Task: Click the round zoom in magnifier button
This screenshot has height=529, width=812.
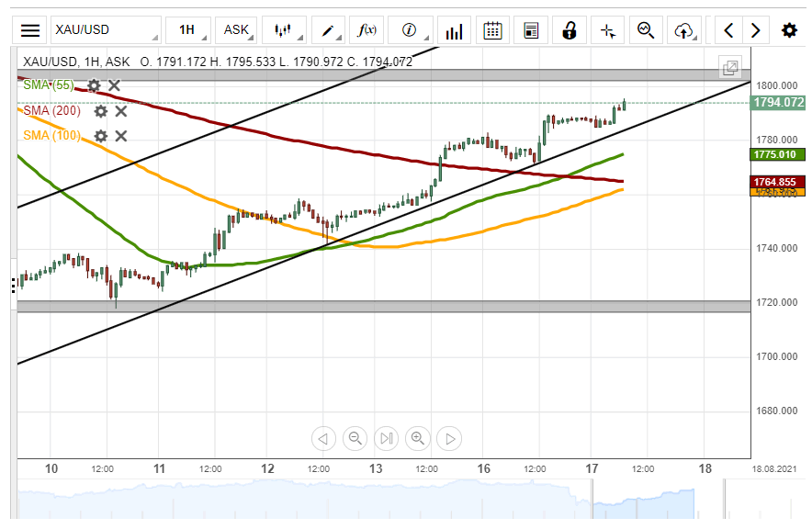Action: (x=417, y=439)
